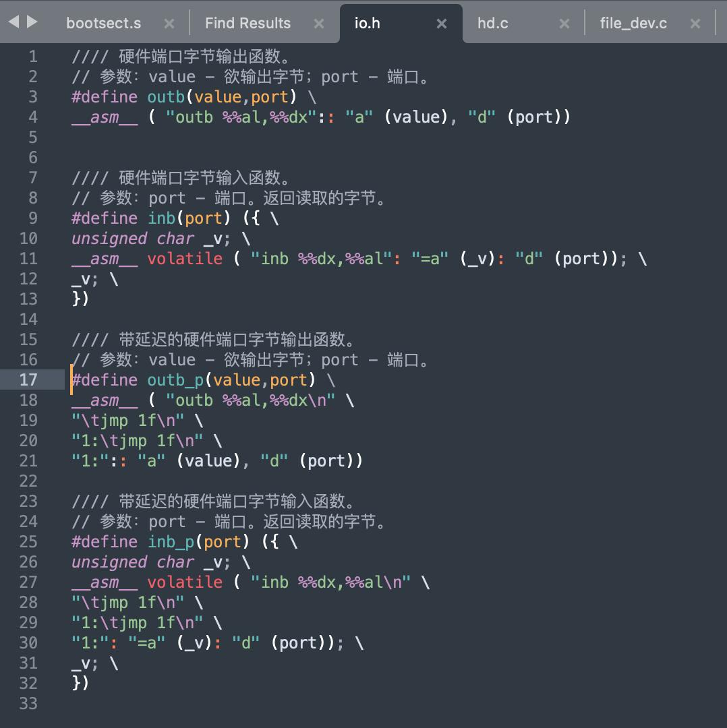Click the comment on line 15
Screen dimensions: 727x728
(214, 339)
